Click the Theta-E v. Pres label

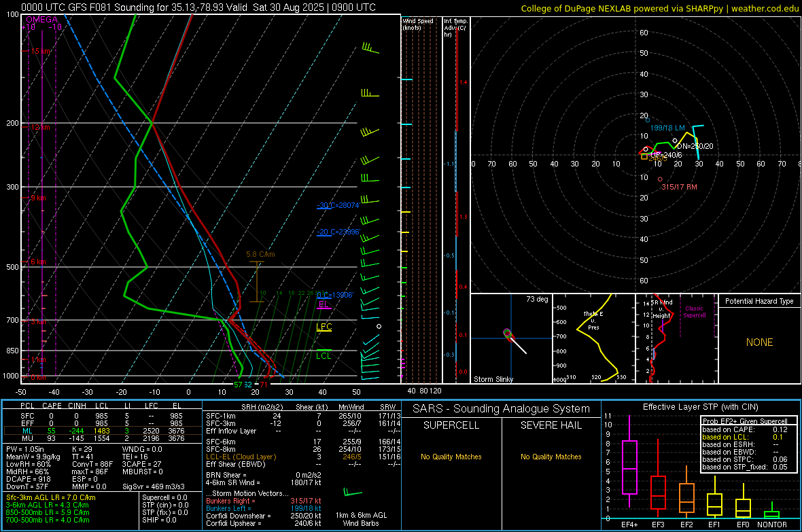coord(593,321)
